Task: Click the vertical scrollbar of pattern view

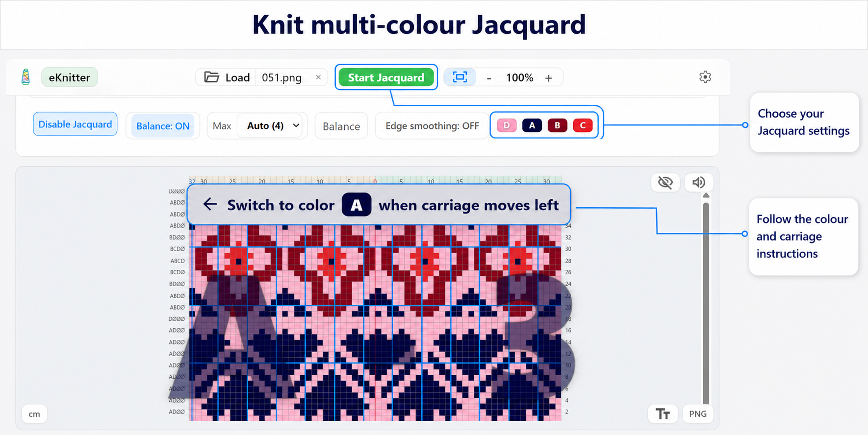Action: point(706,303)
